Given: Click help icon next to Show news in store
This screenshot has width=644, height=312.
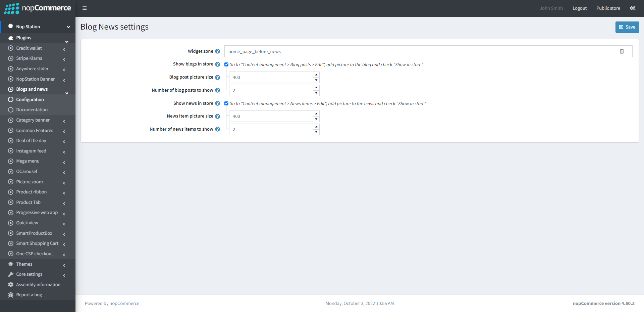Looking at the screenshot, I should [x=218, y=103].
